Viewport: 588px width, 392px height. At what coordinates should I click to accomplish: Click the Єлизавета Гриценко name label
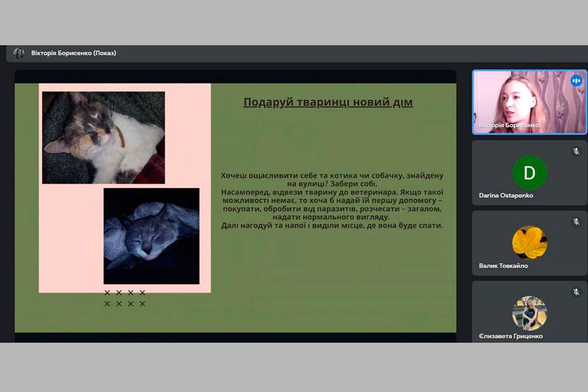(510, 336)
